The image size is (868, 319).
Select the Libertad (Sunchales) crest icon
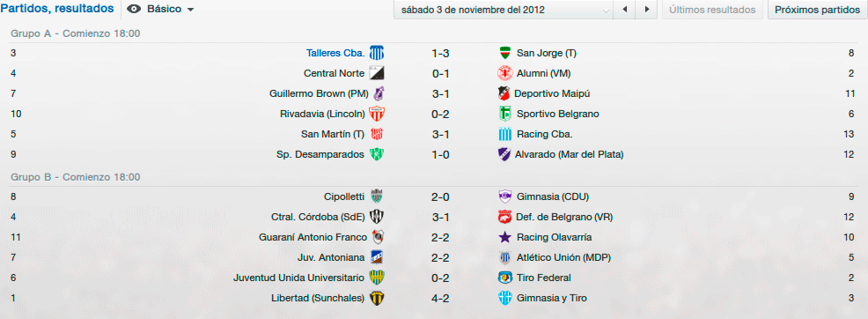pyautogui.click(x=377, y=298)
